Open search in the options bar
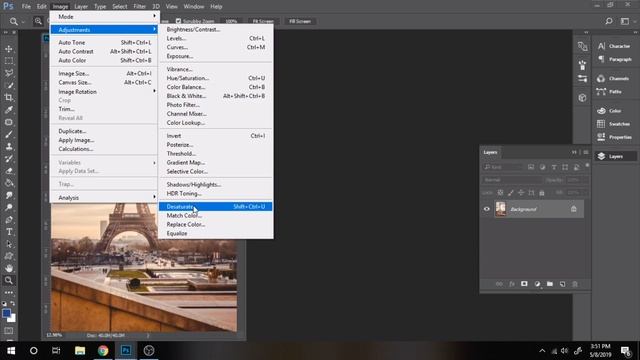 pyautogui.click(x=609, y=21)
